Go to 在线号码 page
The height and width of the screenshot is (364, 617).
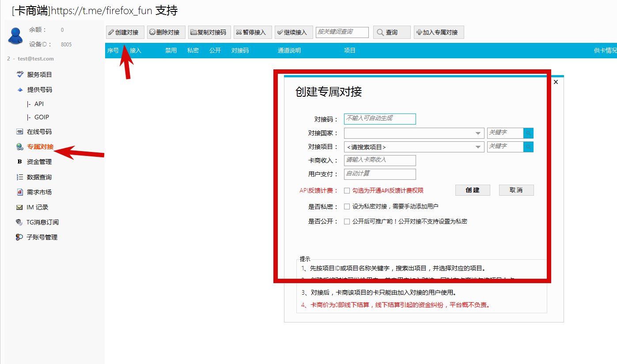pos(39,132)
